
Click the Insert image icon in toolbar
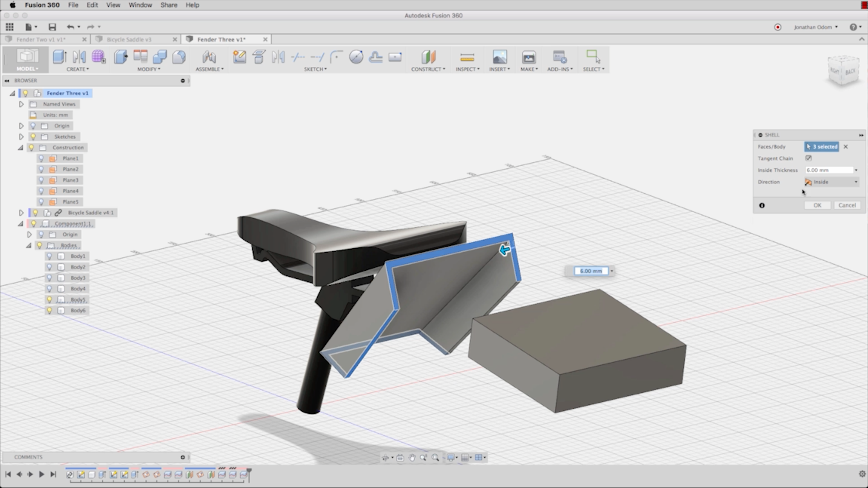pos(499,57)
